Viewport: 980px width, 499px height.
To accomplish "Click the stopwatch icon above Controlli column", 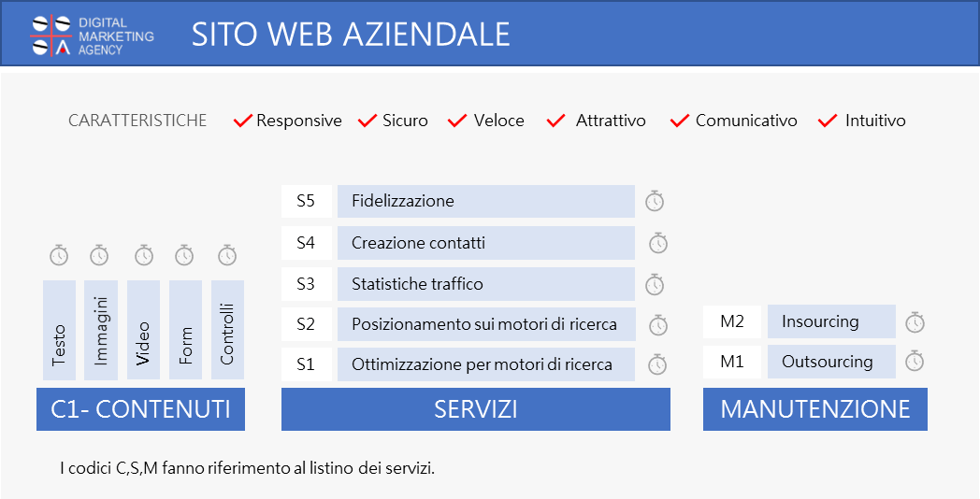I will (227, 255).
